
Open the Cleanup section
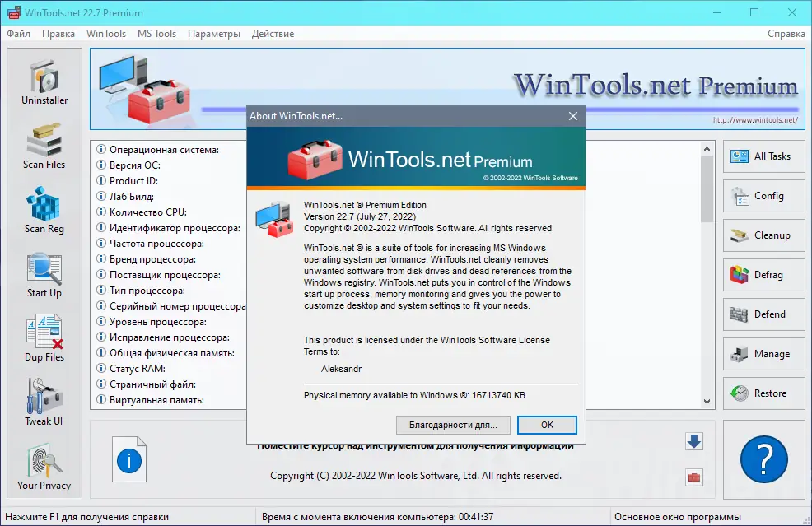764,235
